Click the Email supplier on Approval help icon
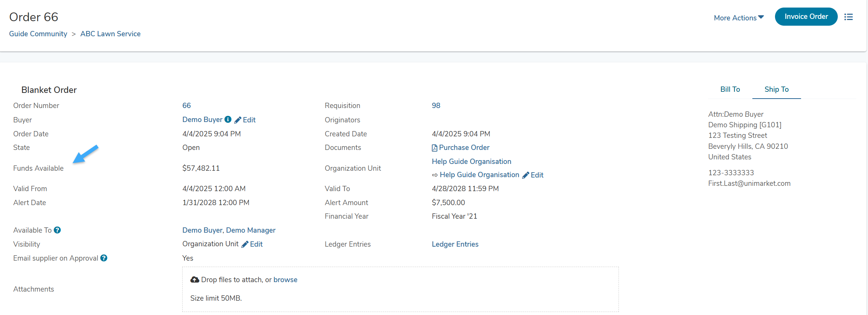This screenshot has width=868, height=315. tap(104, 258)
